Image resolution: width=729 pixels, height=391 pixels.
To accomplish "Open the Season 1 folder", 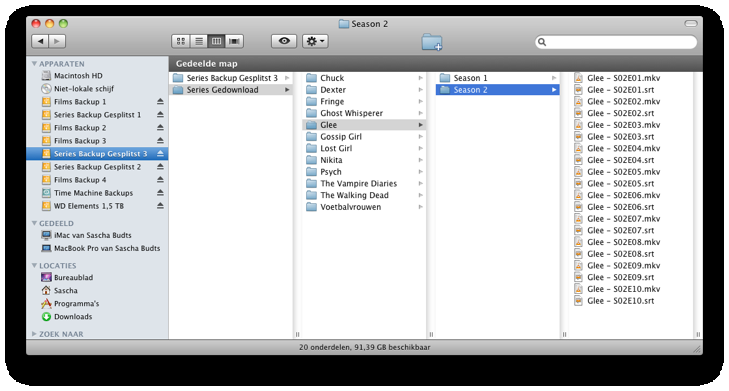I will coord(497,78).
